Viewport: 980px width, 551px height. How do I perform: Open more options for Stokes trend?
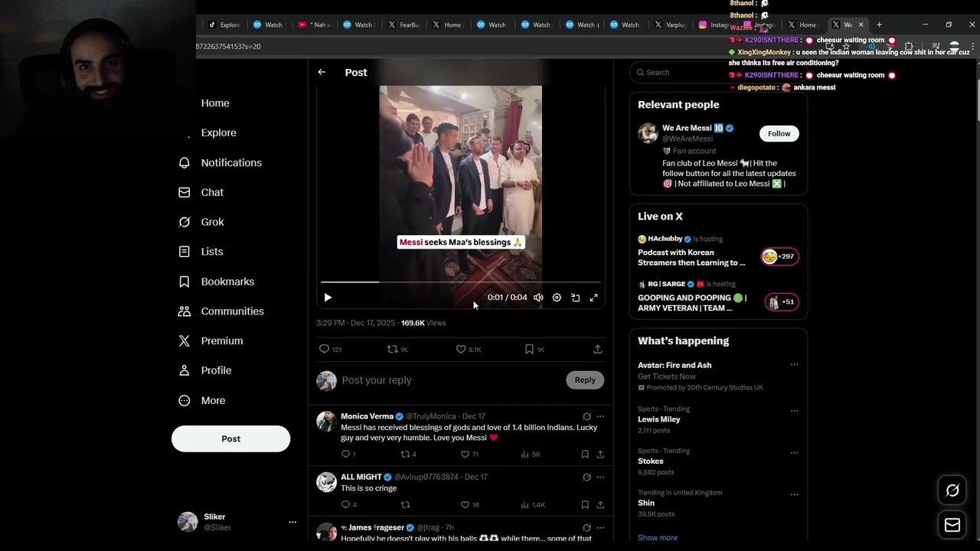pyautogui.click(x=794, y=452)
